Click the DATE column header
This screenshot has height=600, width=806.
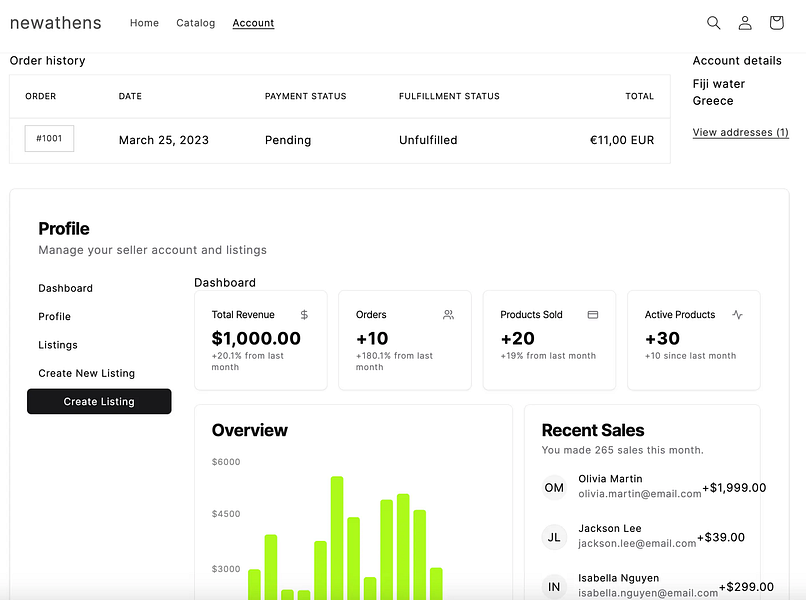[x=130, y=96]
